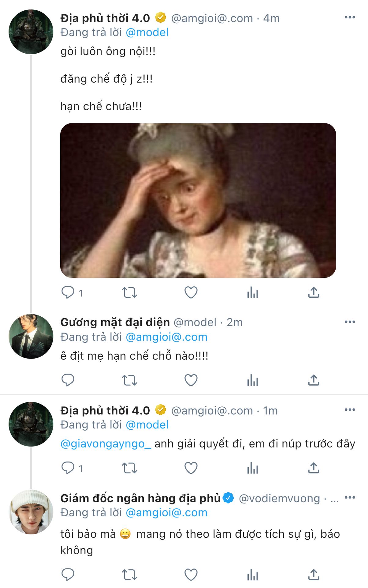View analytics for the painting image tweet

[x=252, y=292]
